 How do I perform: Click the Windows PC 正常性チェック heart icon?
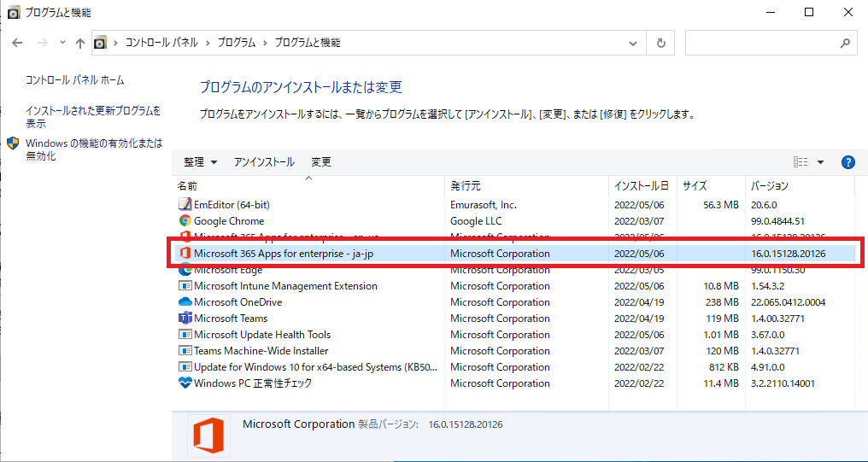click(185, 383)
